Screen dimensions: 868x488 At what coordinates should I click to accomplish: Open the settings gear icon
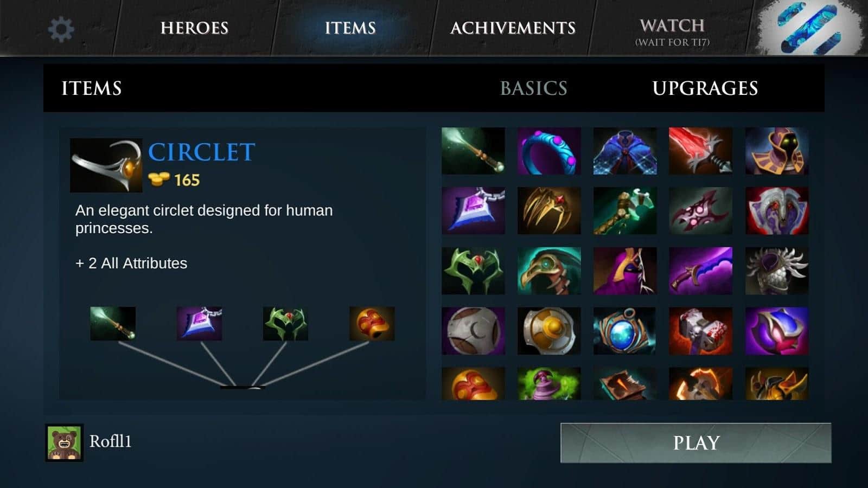click(x=61, y=29)
